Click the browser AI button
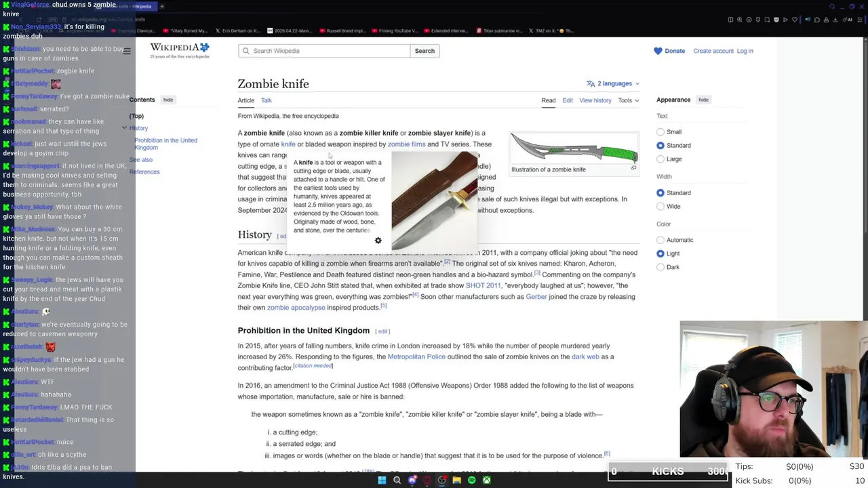 coord(848,20)
